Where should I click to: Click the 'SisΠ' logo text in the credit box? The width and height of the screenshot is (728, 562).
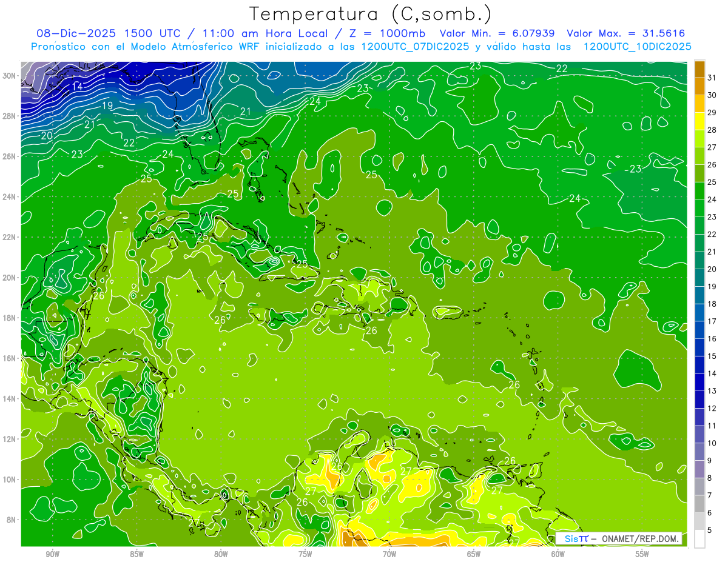coord(576,539)
